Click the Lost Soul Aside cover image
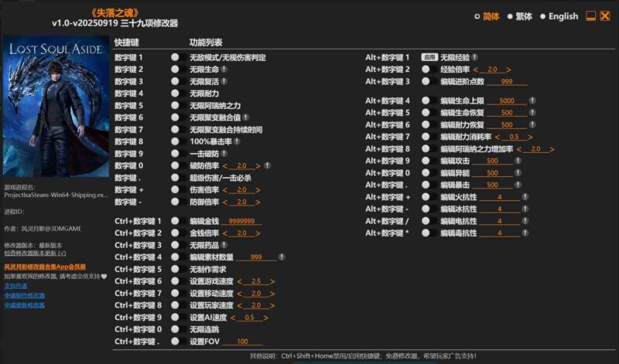Image resolution: width=619 pixels, height=364 pixels. point(56,107)
